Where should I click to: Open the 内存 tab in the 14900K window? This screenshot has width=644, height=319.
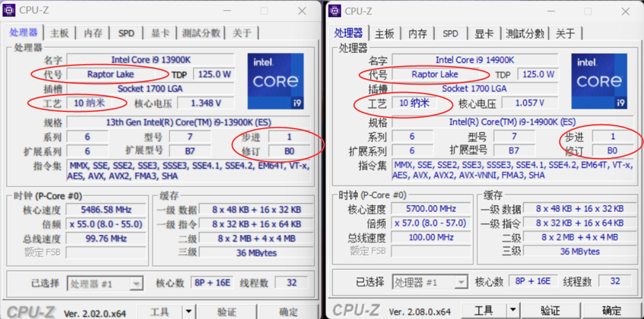418,33
